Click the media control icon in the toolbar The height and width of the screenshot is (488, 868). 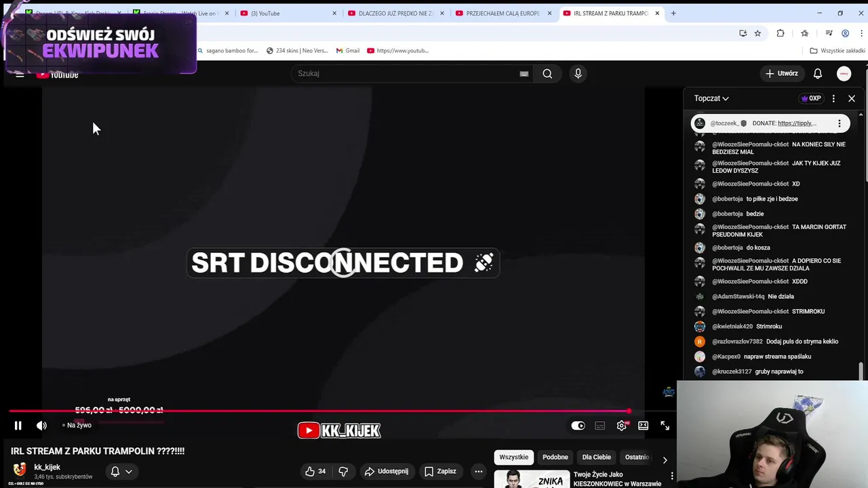point(829,33)
